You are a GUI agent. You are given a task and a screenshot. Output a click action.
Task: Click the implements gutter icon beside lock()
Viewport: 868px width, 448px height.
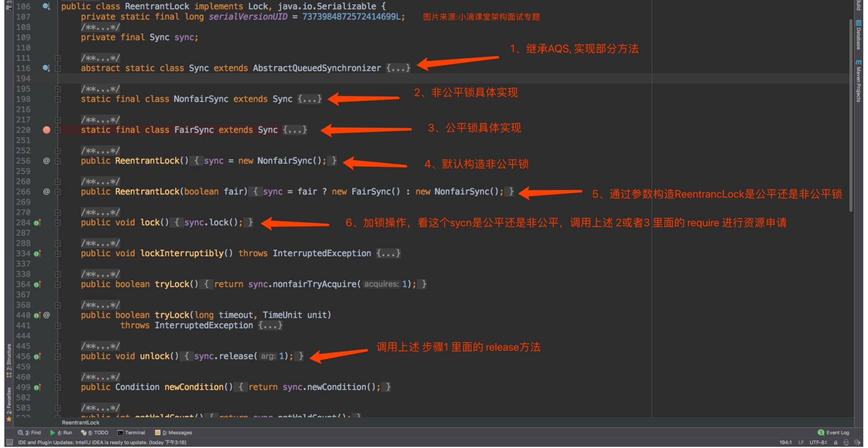pyautogui.click(x=37, y=222)
